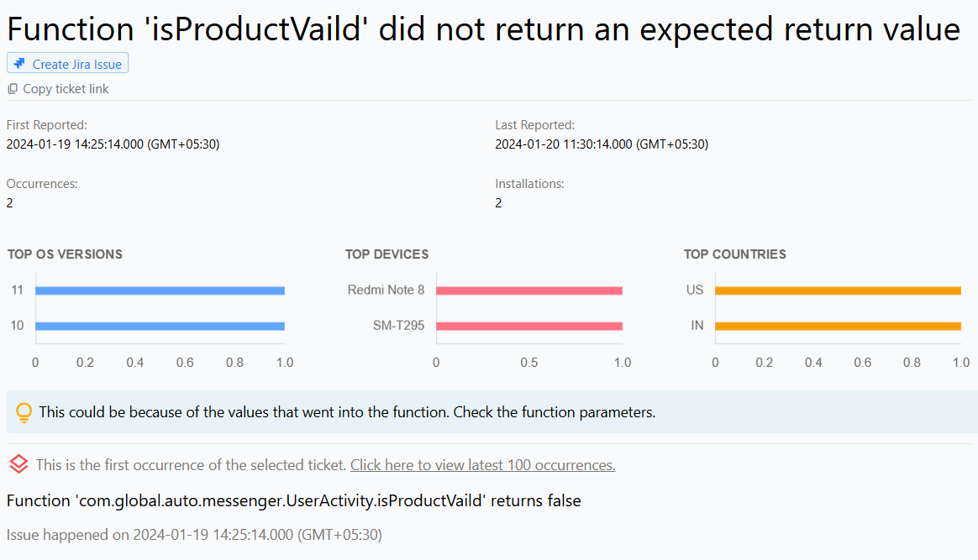Viewport: 978px width, 560px height.
Task: Click the Create Jira Issue button
Action: [x=67, y=63]
